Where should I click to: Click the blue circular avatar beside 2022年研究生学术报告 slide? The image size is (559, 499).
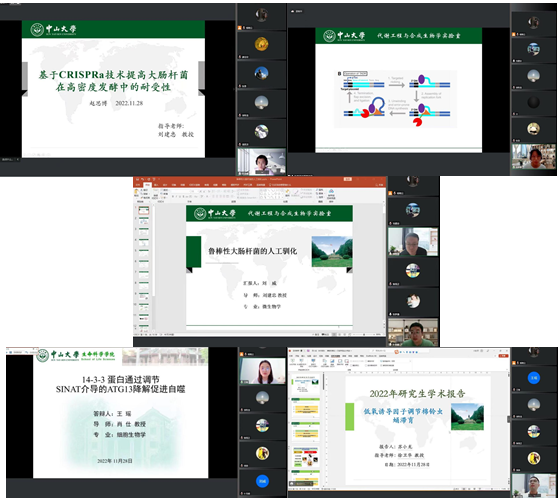click(x=533, y=377)
